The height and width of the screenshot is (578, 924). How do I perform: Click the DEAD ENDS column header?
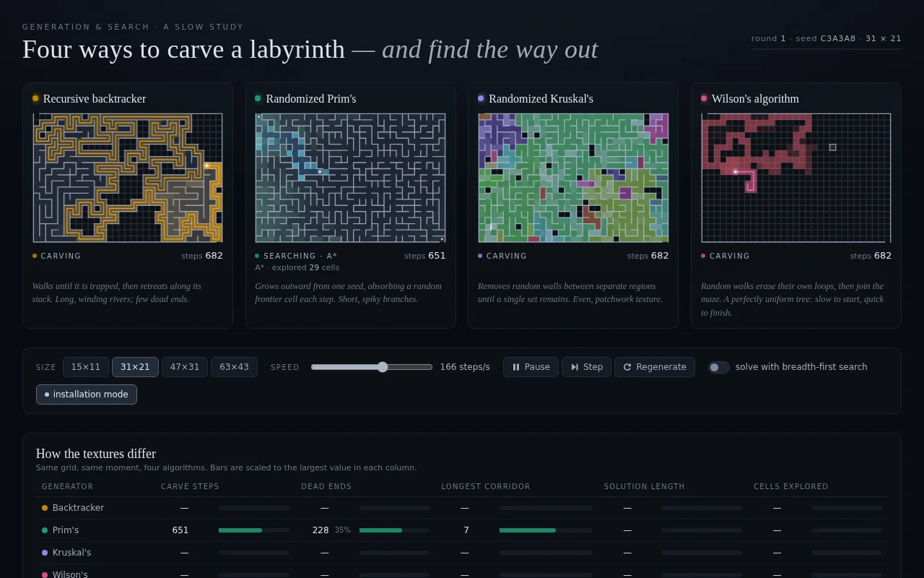tap(326, 487)
